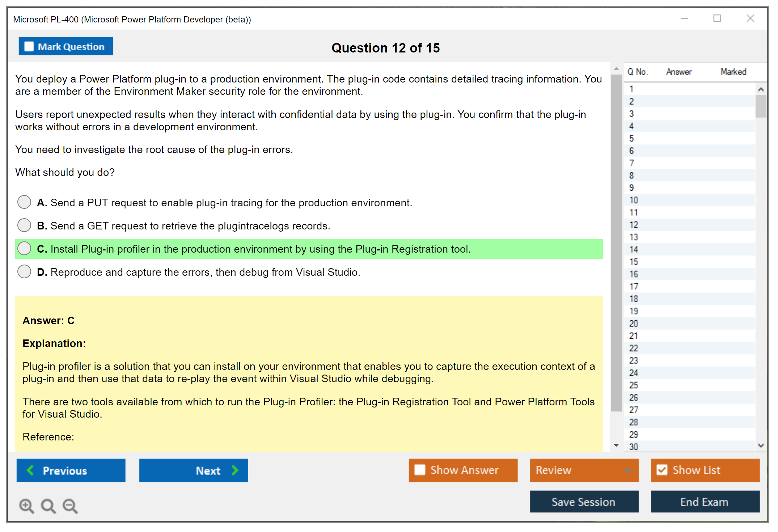Jump to question 14 in list

(634, 249)
